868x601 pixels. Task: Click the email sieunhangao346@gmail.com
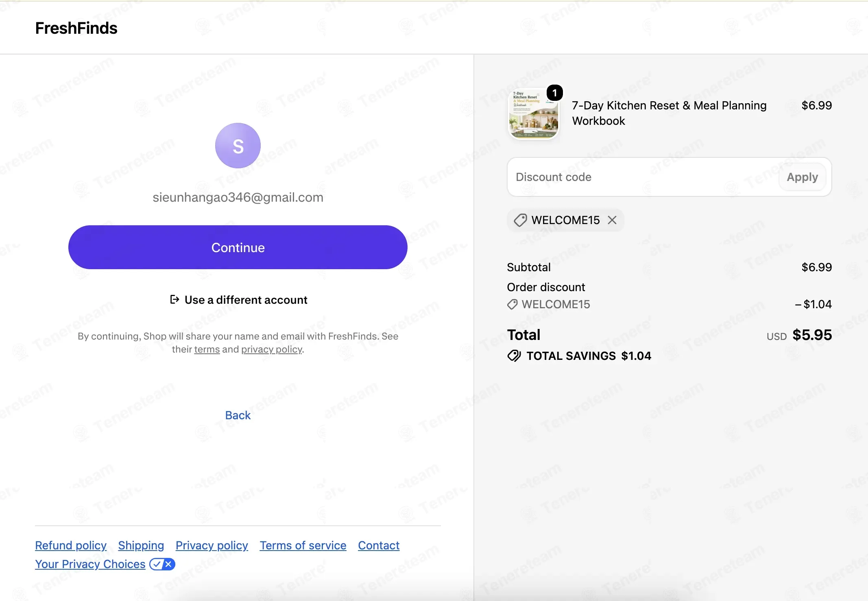(238, 197)
